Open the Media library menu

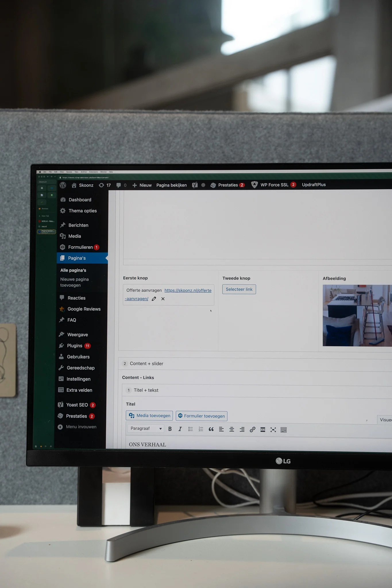pos(71,236)
